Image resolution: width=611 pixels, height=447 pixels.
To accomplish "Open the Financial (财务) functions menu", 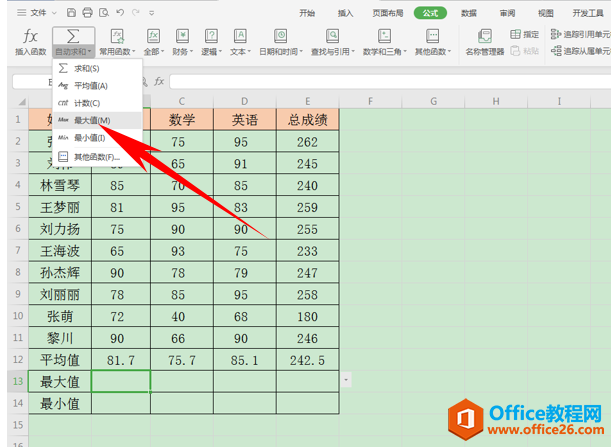I will 182,42.
